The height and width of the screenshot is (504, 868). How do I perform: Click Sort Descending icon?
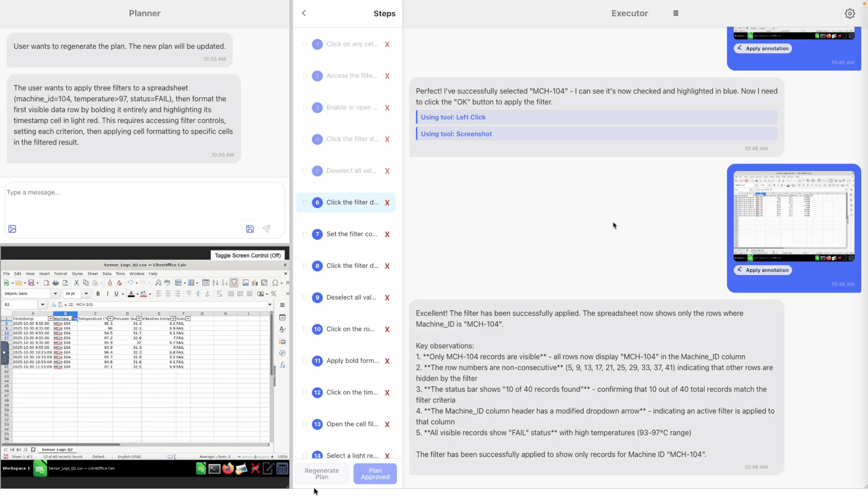pyautogui.click(x=225, y=283)
